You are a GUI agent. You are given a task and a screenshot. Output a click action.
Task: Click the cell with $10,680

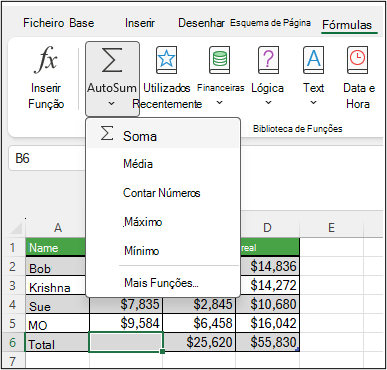(268, 304)
